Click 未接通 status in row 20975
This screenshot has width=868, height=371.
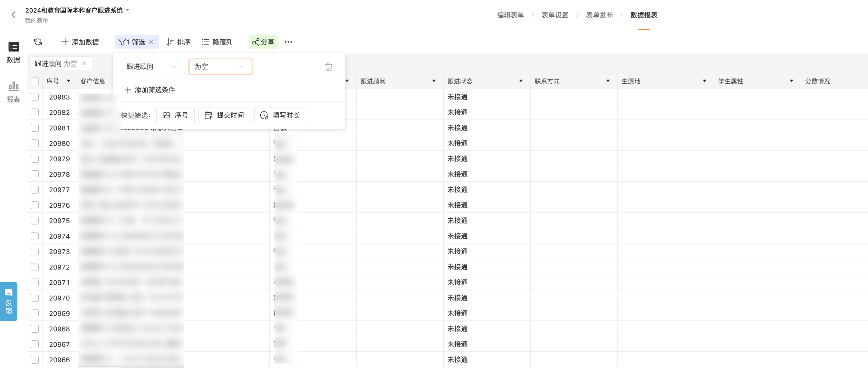457,221
